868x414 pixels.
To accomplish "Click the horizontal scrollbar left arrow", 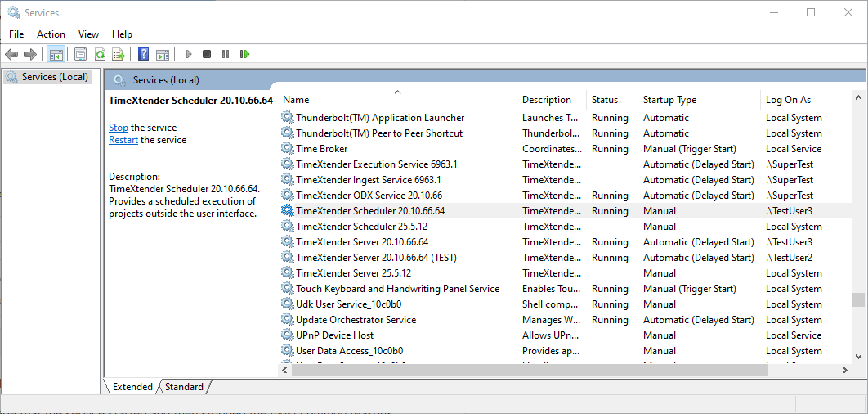I will click(x=284, y=370).
